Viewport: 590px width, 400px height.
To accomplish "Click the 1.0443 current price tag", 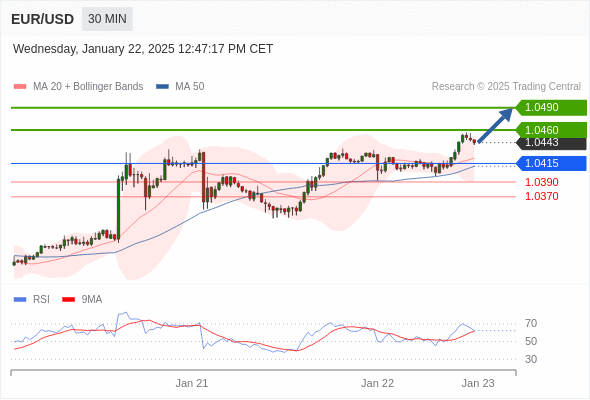I will (551, 143).
